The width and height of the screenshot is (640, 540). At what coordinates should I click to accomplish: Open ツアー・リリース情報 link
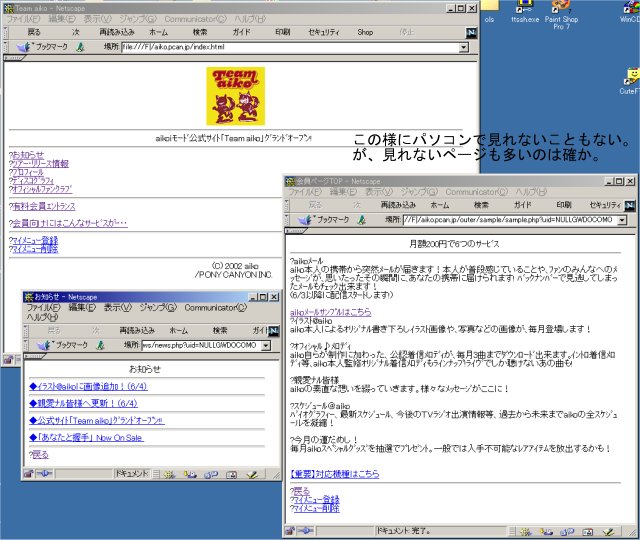tap(40, 164)
